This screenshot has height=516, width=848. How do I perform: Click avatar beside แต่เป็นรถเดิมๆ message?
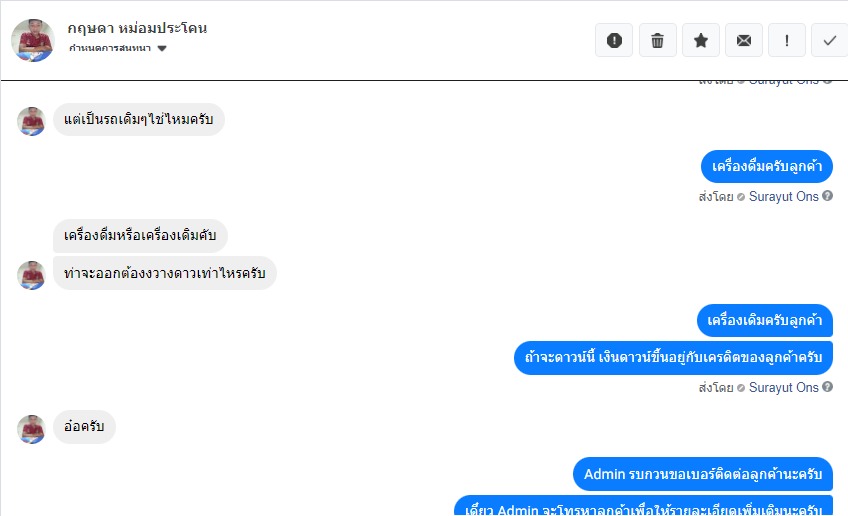click(31, 121)
